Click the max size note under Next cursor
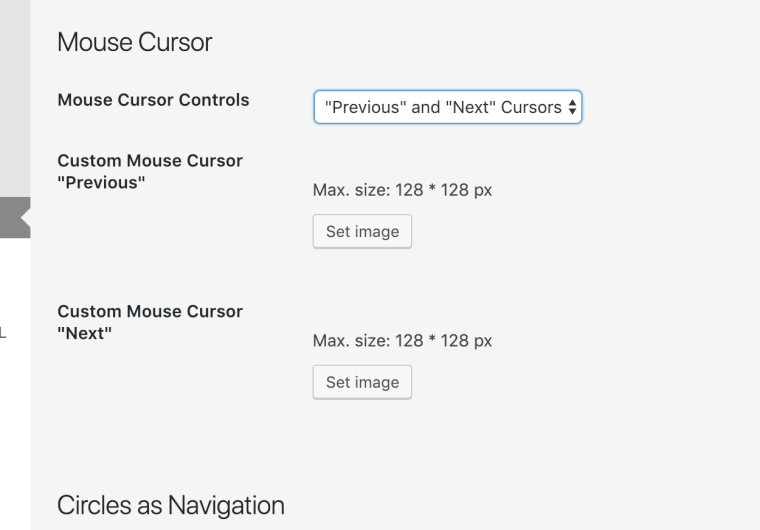This screenshot has height=530, width=760. pos(402,341)
